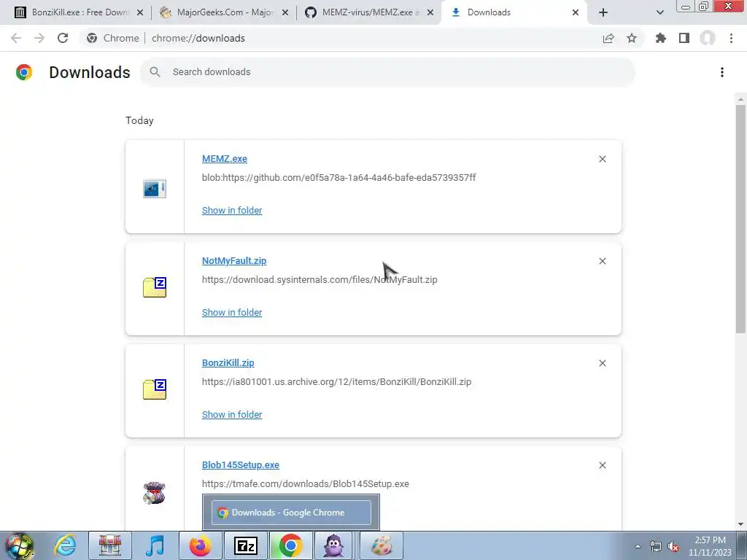This screenshot has width=747, height=560.
Task: Show MEMZ.exe in folder
Action: [232, 211]
